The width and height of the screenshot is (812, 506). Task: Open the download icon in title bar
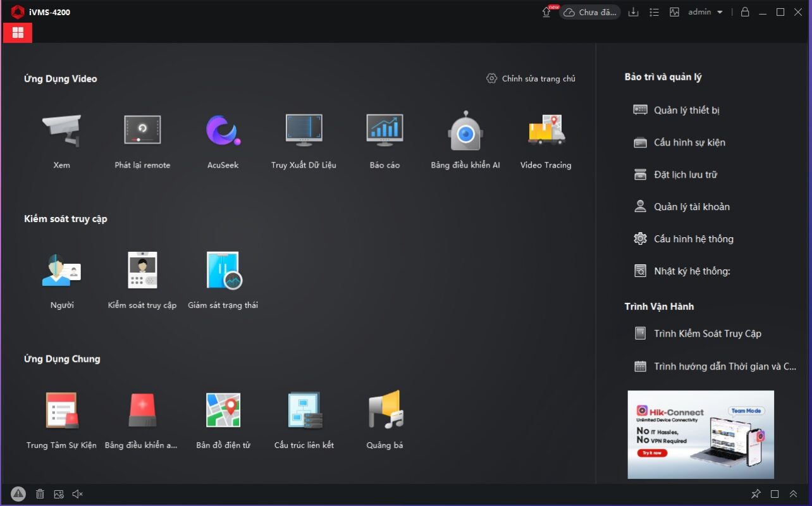(633, 12)
